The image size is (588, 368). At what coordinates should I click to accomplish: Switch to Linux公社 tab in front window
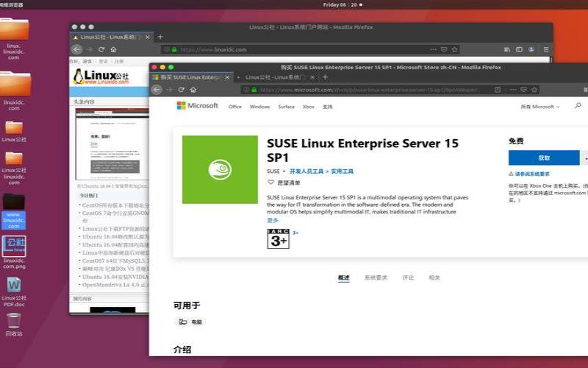tap(275, 77)
